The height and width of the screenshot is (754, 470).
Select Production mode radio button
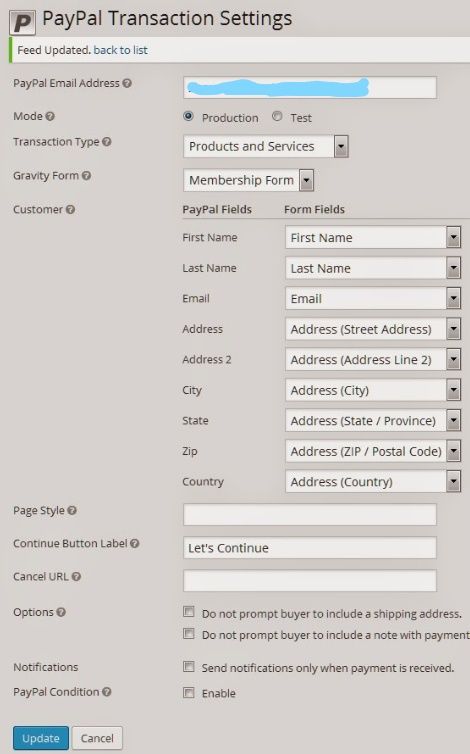189,116
